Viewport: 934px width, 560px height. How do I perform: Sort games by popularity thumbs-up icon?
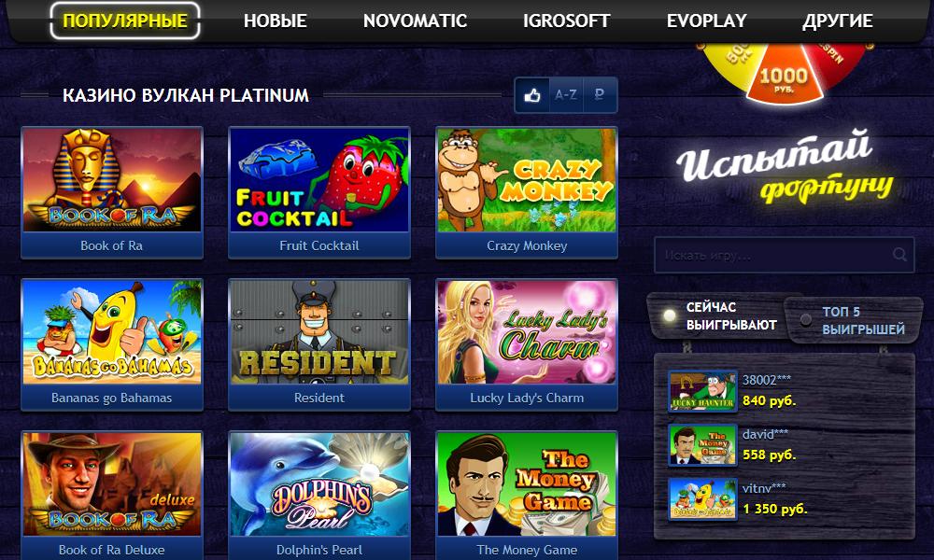click(532, 94)
